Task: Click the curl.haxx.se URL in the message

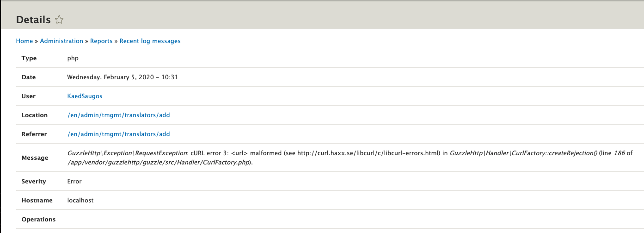Action: pyautogui.click(x=368, y=153)
